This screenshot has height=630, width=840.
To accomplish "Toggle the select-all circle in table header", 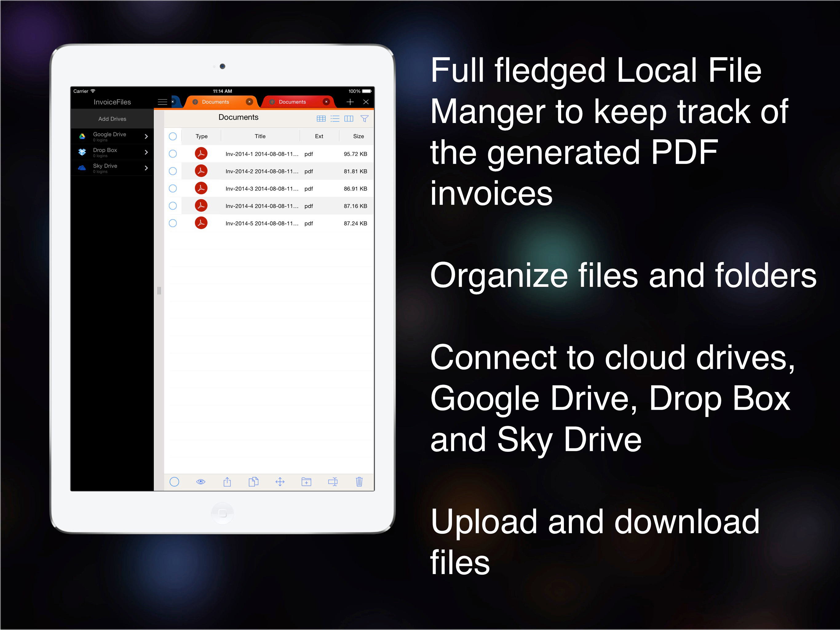I will point(173,136).
